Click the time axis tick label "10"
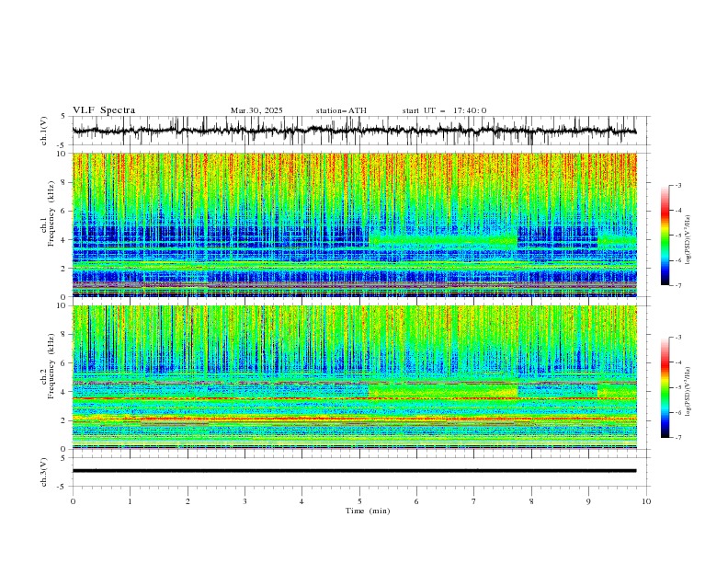Viewport: 728px width, 563px height. point(646,501)
